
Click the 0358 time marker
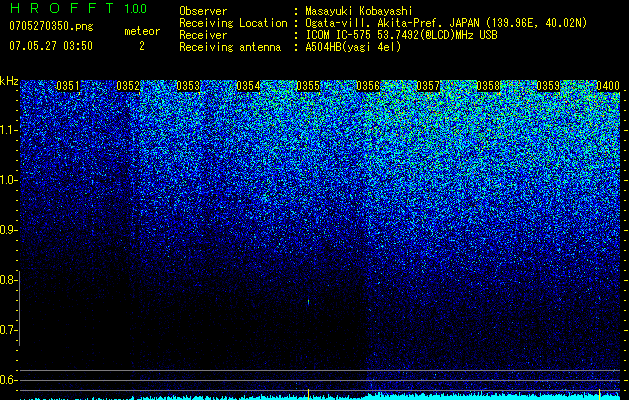488,86
